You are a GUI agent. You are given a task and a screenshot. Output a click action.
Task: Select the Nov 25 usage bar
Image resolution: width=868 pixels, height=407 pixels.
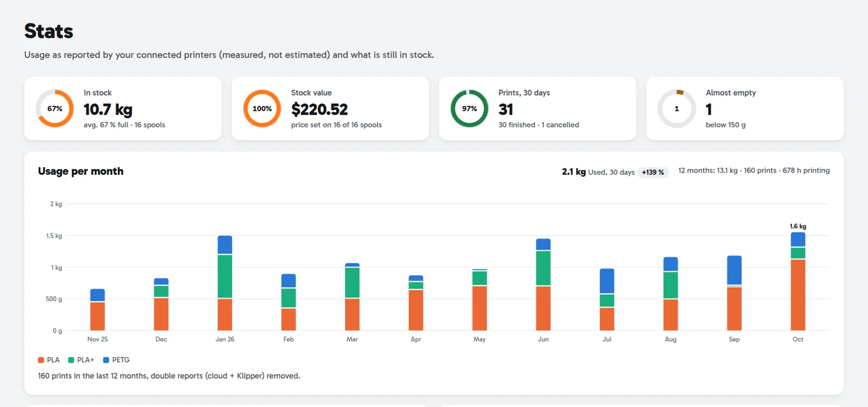click(x=98, y=309)
